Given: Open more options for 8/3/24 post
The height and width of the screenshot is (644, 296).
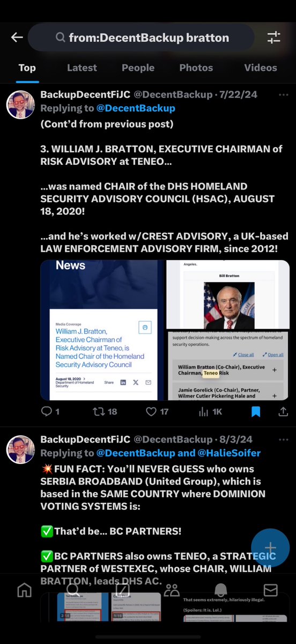Looking at the screenshot, I should click(x=283, y=440).
